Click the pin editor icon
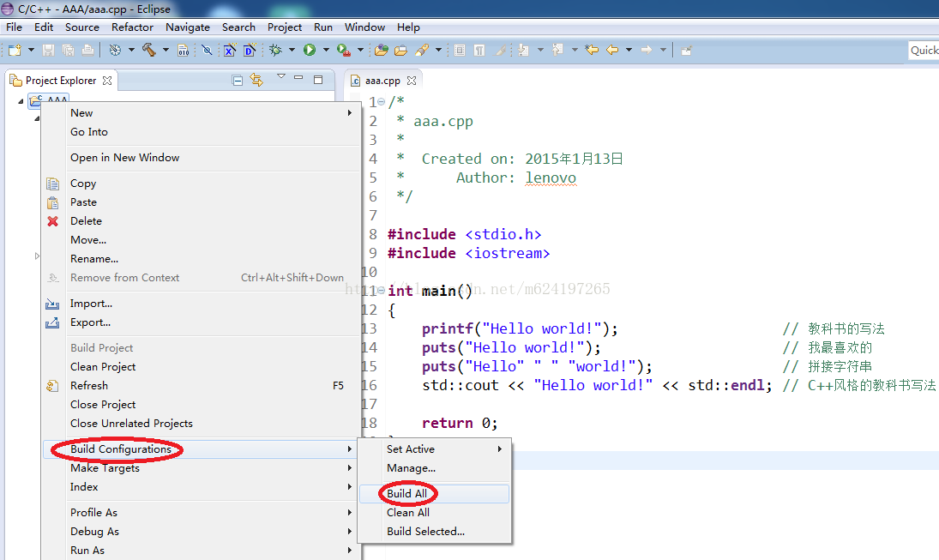939x560 pixels. click(x=687, y=51)
